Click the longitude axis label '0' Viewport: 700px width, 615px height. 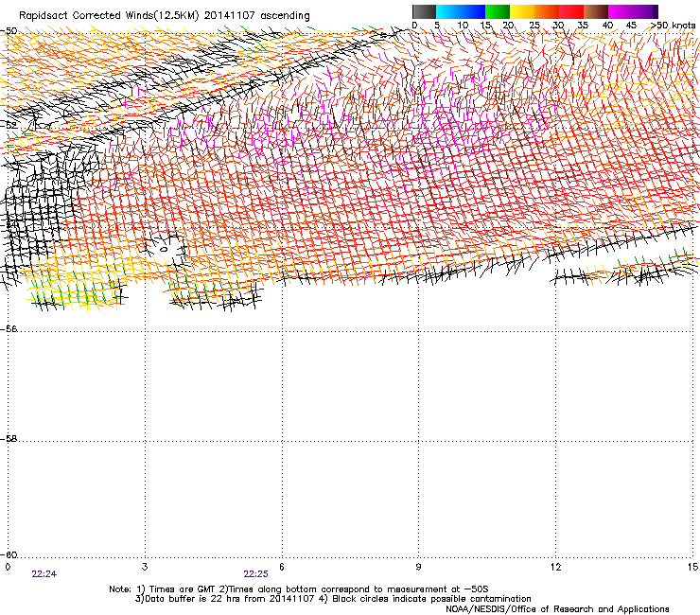tap(8, 567)
